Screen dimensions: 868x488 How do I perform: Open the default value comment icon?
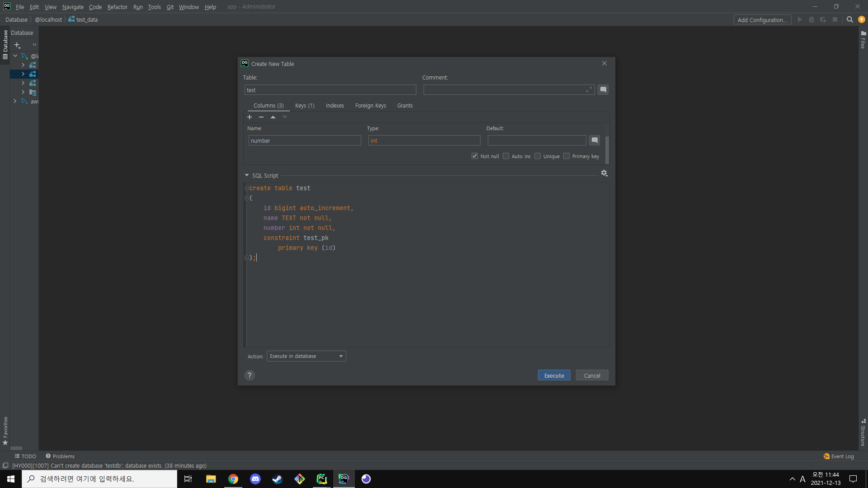click(594, 141)
